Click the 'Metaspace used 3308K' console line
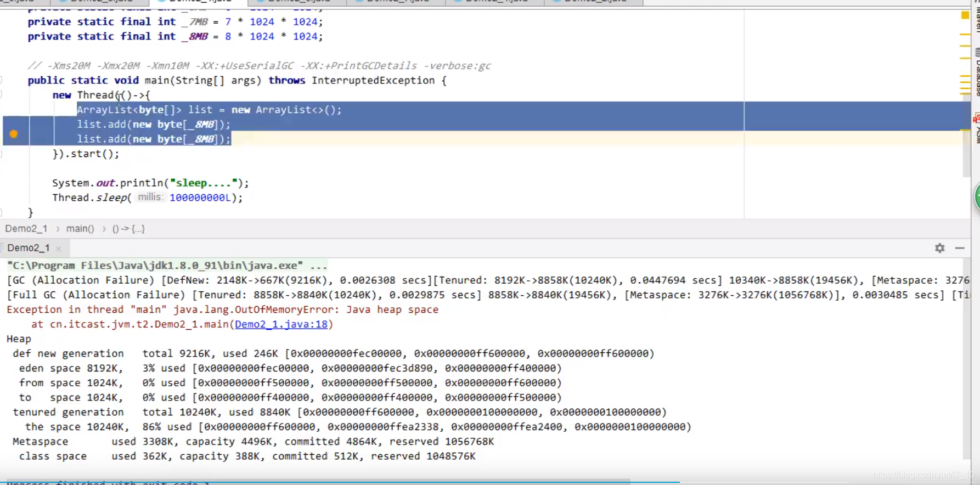 (253, 442)
